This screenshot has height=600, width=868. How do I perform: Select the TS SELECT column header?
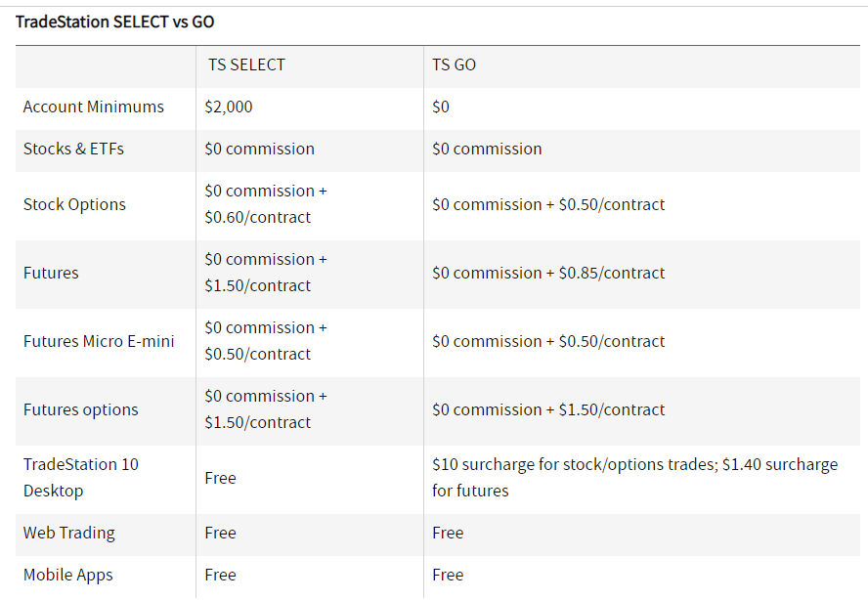246,64
